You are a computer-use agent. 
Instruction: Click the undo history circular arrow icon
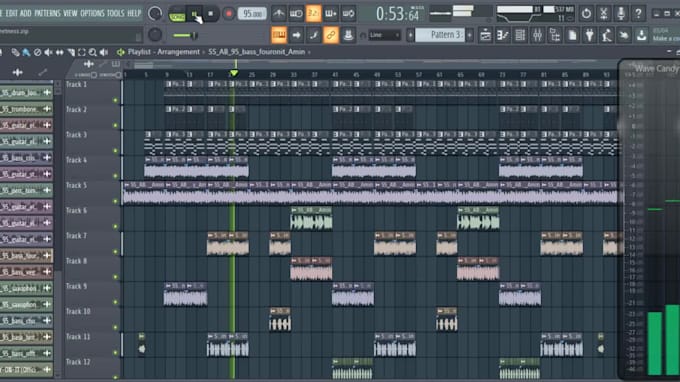[586, 13]
